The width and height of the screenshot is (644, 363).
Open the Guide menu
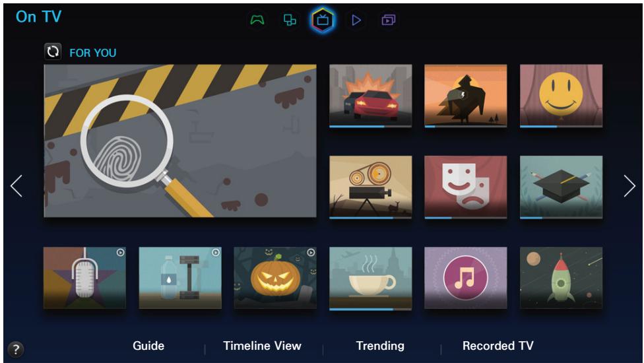(x=148, y=346)
